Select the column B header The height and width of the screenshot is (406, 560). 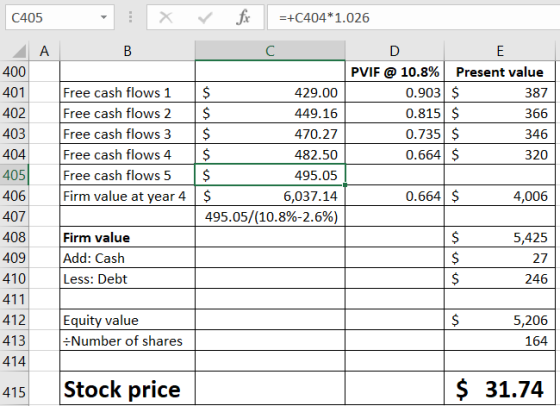point(128,51)
